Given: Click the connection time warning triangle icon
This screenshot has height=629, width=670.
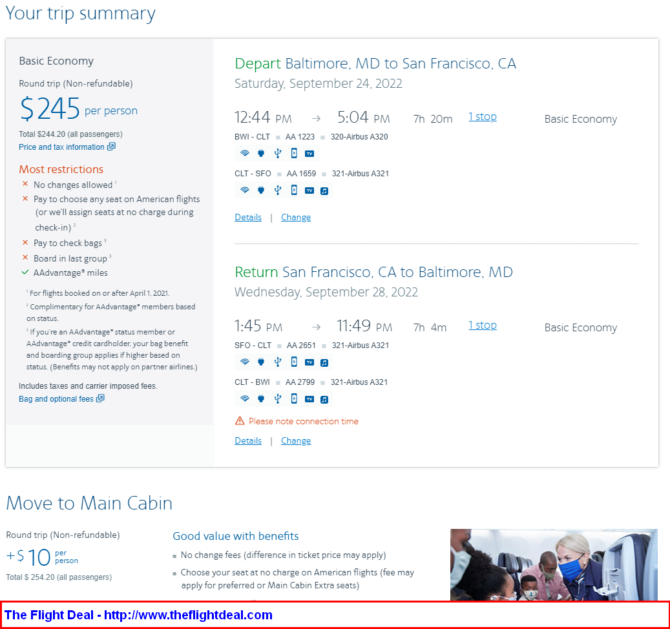Looking at the screenshot, I should tap(240, 421).
